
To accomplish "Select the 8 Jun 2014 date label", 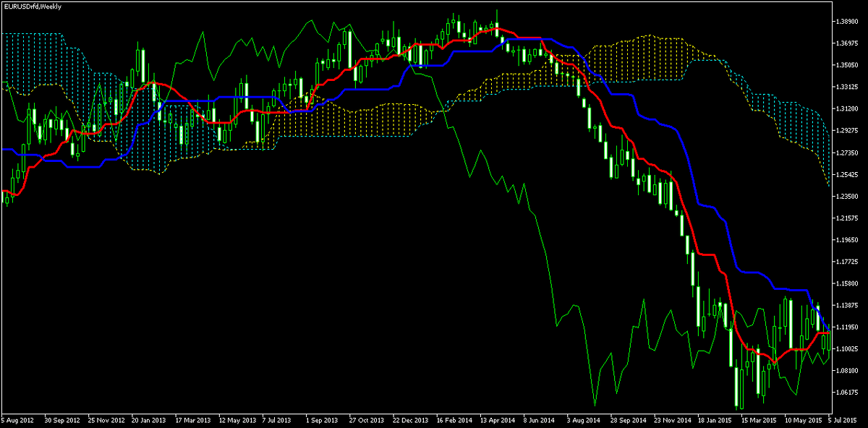I will (x=538, y=419).
